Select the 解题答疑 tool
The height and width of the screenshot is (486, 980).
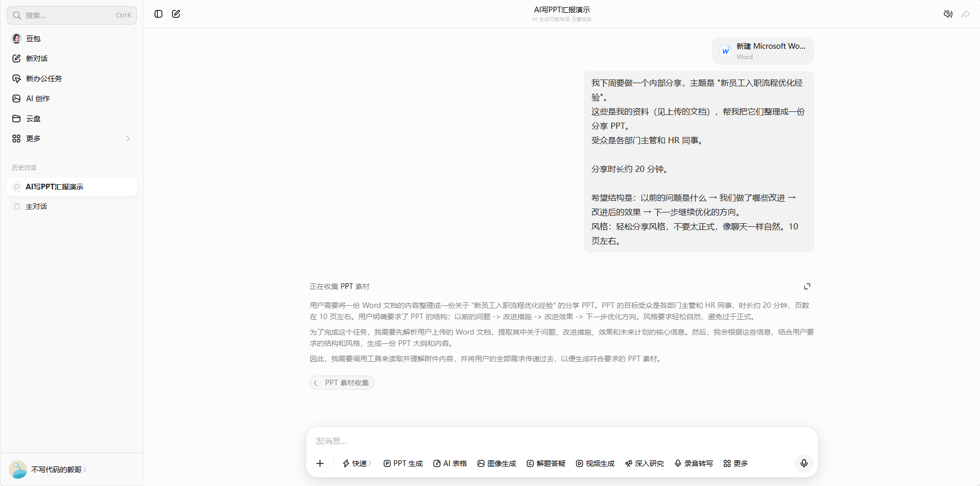[546, 463]
